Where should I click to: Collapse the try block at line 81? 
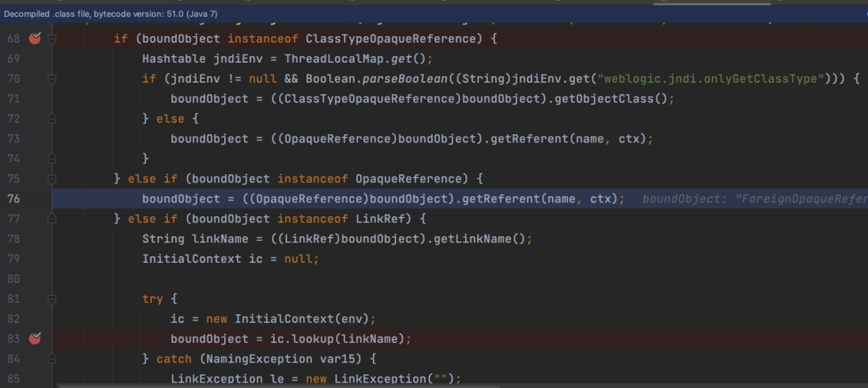(x=52, y=299)
